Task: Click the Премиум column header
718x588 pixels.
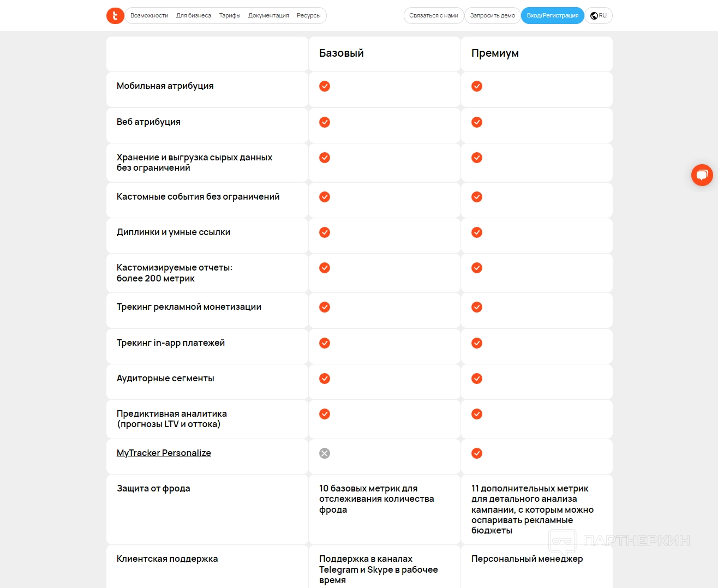Action: click(495, 53)
